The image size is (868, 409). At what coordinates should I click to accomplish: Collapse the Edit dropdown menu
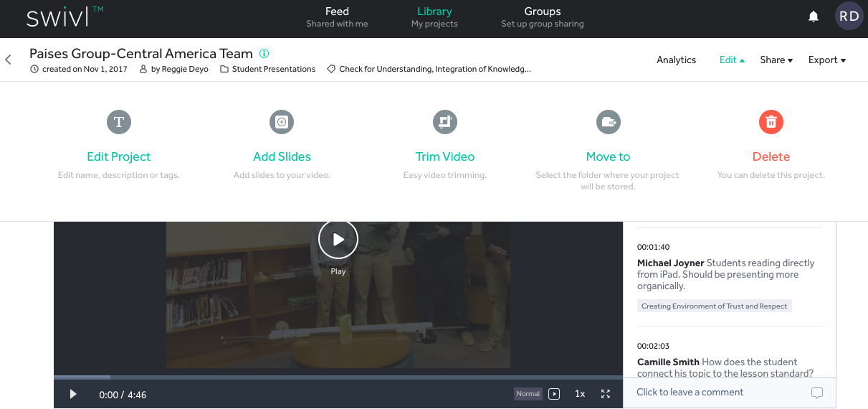tap(732, 60)
